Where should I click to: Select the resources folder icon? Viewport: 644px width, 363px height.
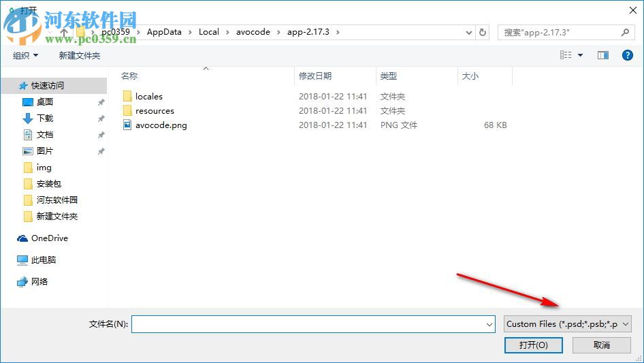point(127,110)
